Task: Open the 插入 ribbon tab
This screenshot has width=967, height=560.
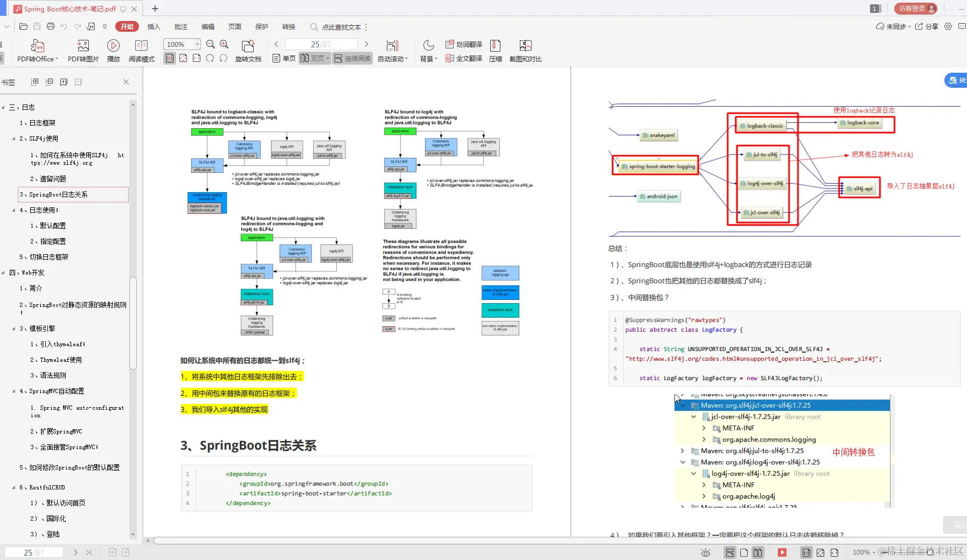Action: click(154, 26)
